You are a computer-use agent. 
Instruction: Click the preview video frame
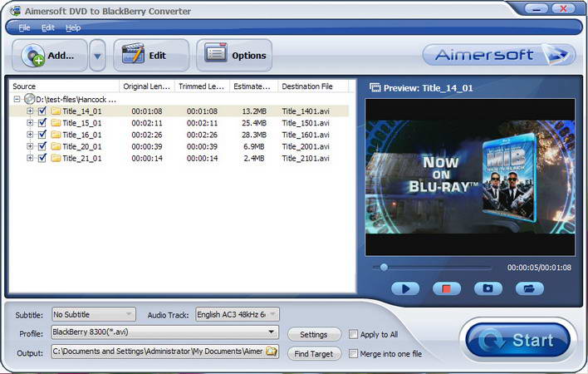(x=470, y=177)
